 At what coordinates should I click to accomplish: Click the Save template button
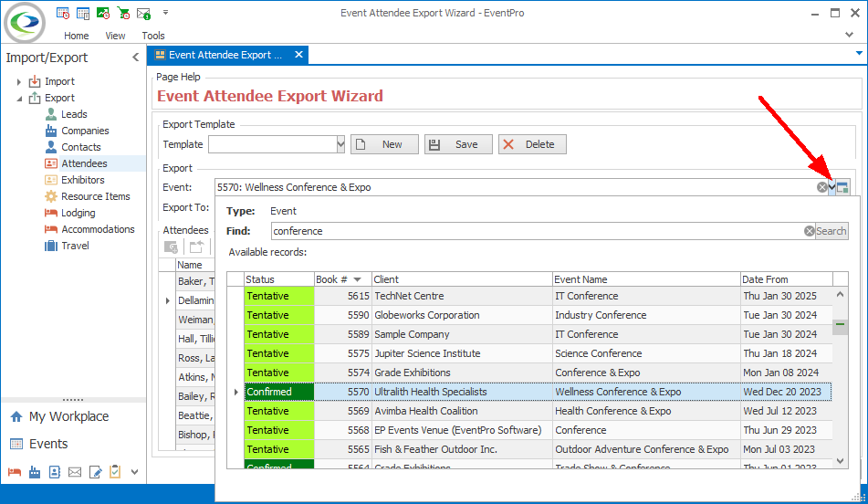coord(458,144)
